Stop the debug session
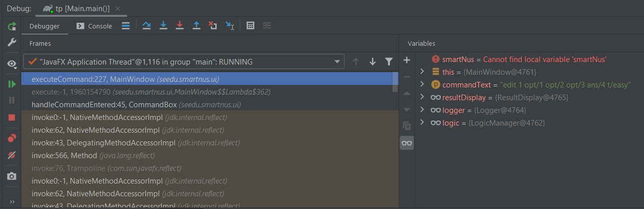The height and width of the screenshot is (209, 644). 12,117
